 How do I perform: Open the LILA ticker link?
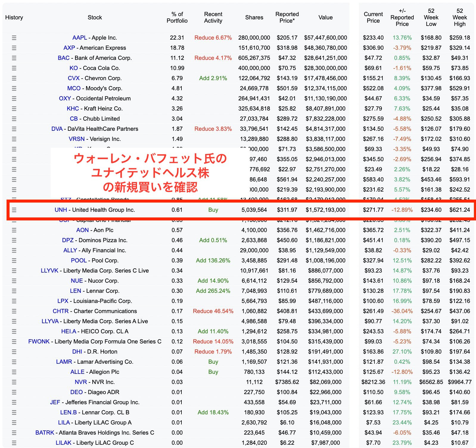click(64, 423)
